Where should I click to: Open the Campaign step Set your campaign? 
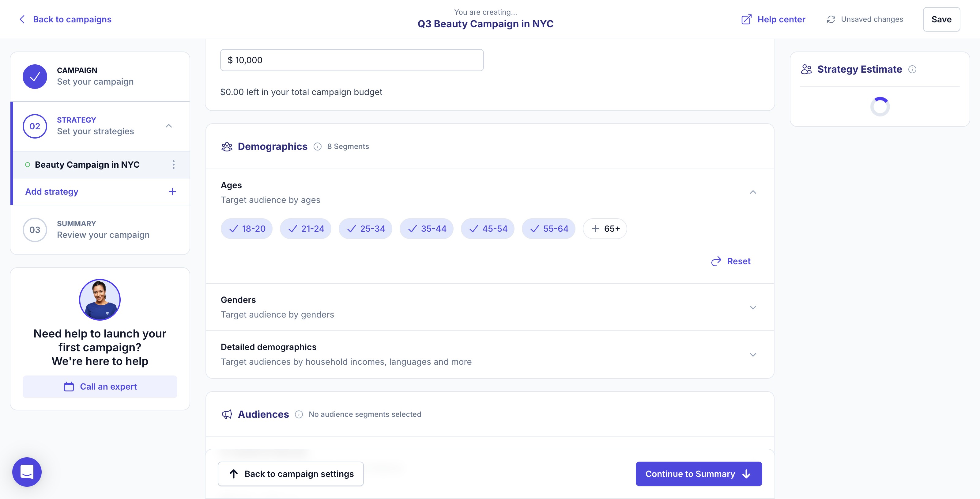click(x=100, y=77)
